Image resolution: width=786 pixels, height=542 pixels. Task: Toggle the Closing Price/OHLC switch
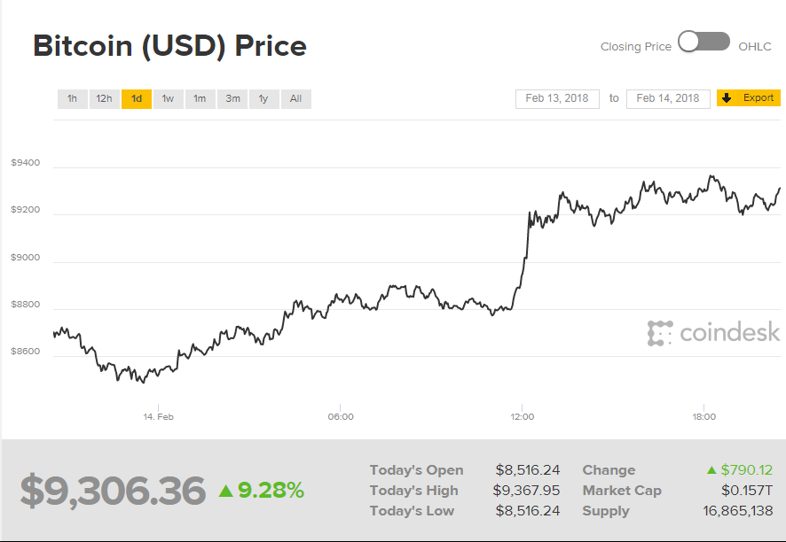(704, 42)
